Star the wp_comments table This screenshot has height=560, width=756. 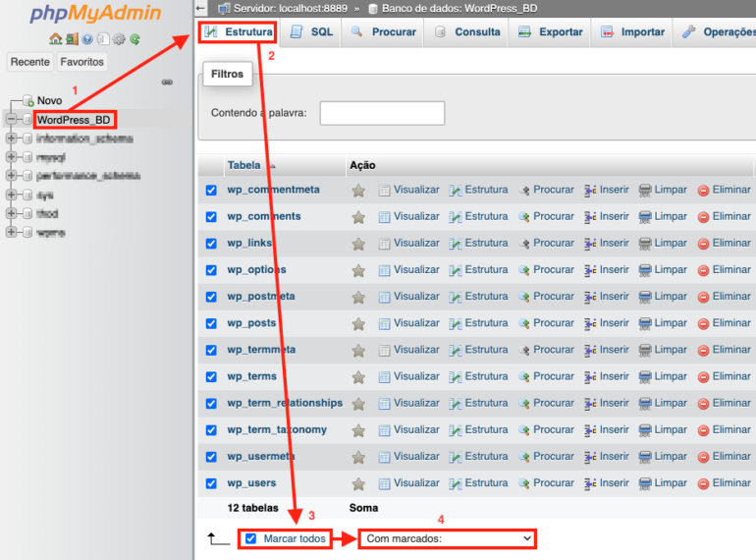point(358,217)
